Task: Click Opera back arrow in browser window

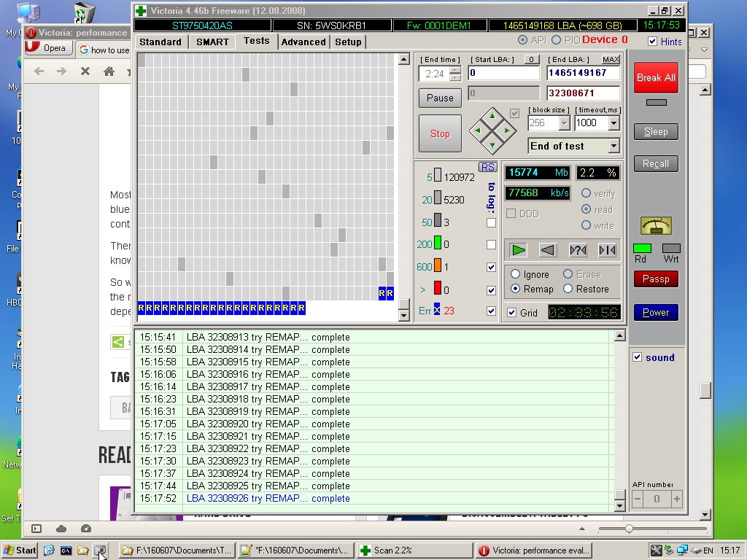Action: 39,71
